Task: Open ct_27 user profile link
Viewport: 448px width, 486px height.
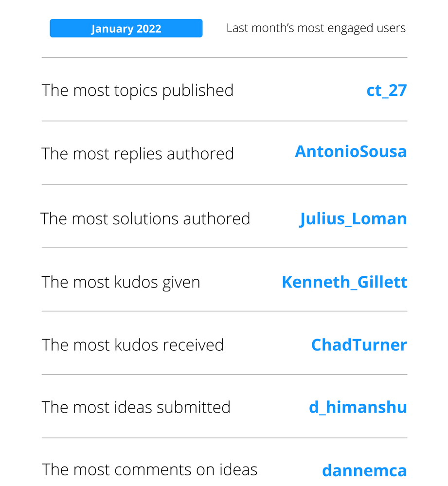Action: (x=386, y=90)
